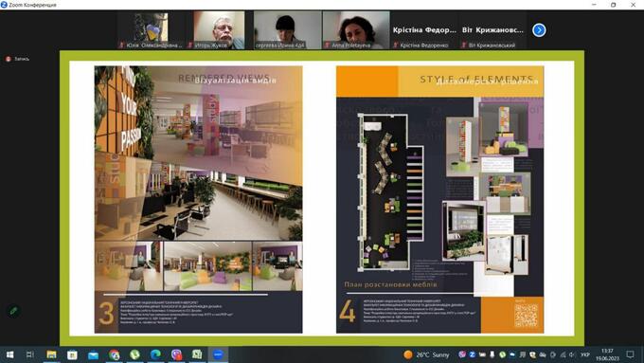The image size is (644, 363).
Task: Select Игорь Жуков video thumbnail
Action: [219, 30]
